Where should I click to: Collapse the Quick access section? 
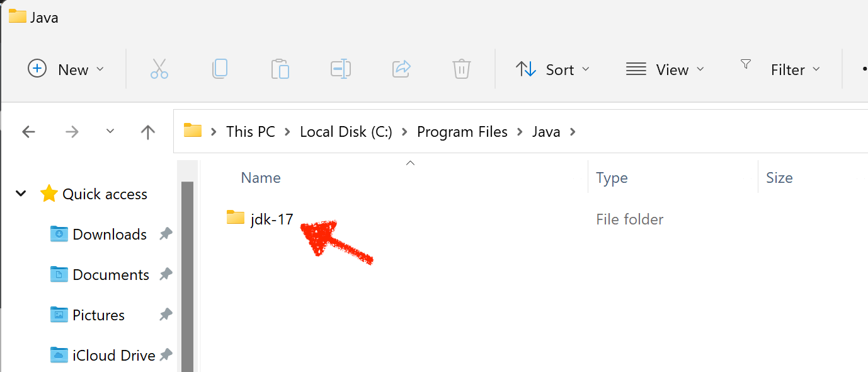(x=21, y=194)
